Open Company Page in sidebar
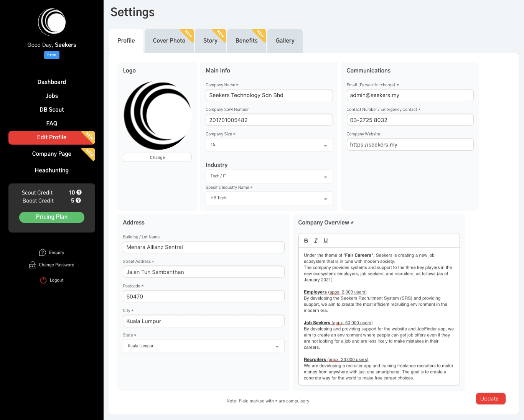524x420 pixels. pyautogui.click(x=52, y=154)
